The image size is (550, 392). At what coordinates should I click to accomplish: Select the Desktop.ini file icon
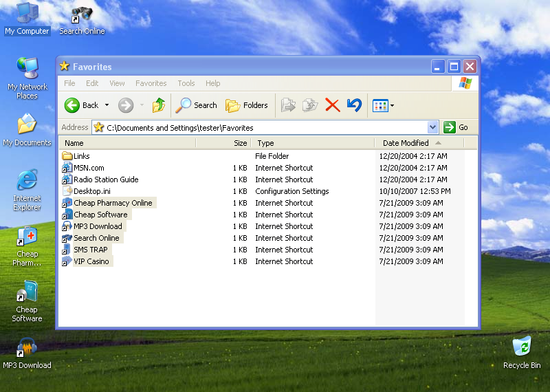(x=67, y=191)
